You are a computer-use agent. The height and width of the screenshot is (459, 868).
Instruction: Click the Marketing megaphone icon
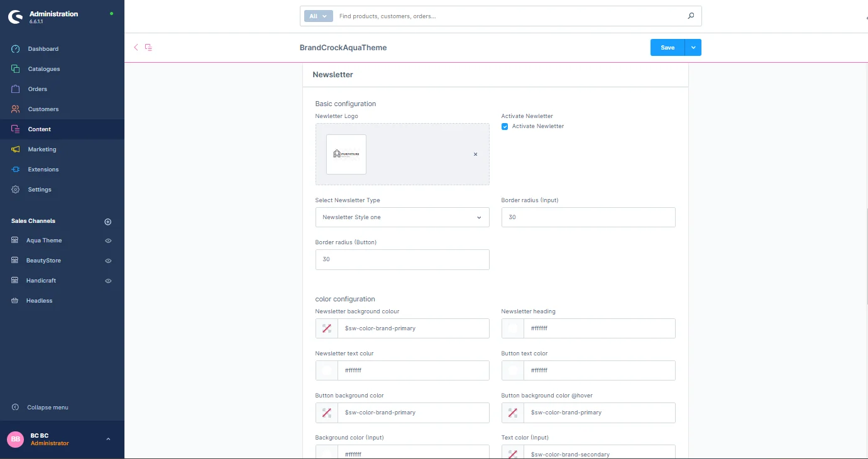(16, 149)
